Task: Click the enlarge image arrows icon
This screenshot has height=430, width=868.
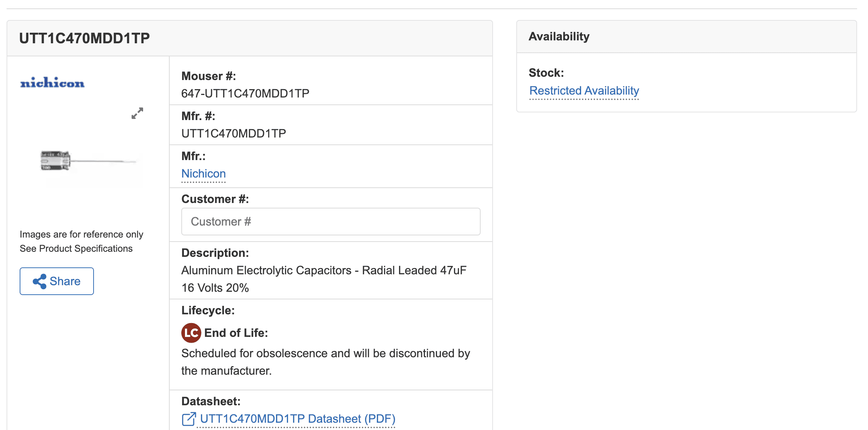Action: coord(137,113)
